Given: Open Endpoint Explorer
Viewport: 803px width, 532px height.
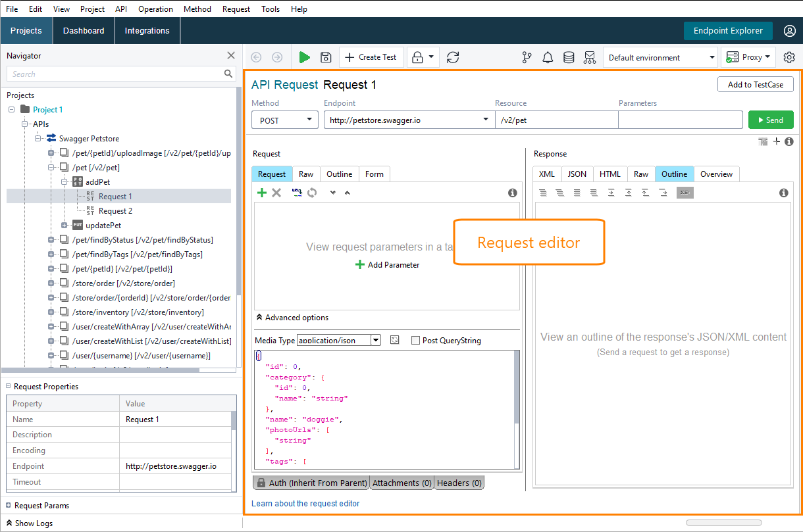Looking at the screenshot, I should coord(729,31).
